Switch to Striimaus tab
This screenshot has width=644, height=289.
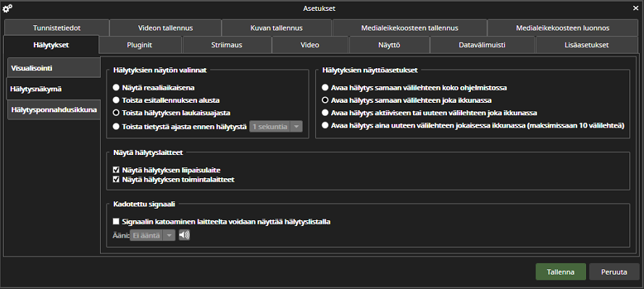(227, 45)
